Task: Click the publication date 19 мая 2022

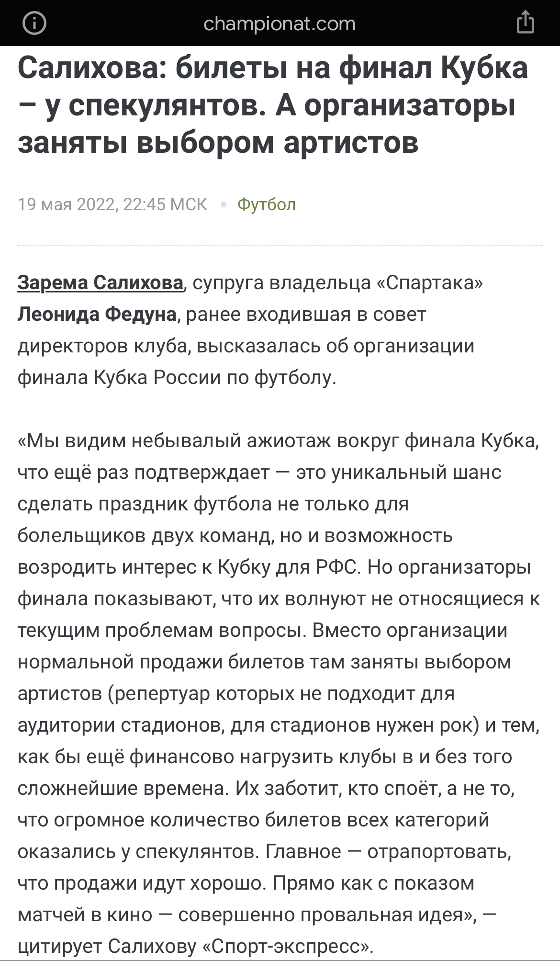Action: coord(67,204)
